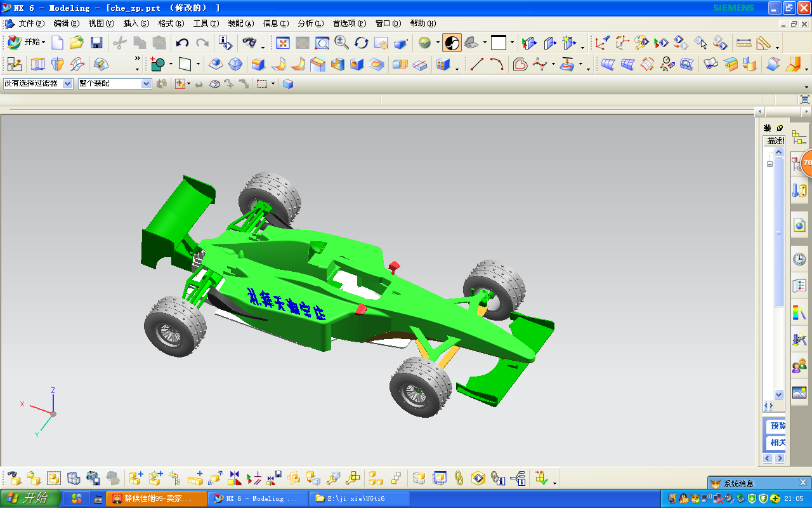The width and height of the screenshot is (812, 508).
Task: Click the Windows 开始 Start button
Action: (30, 498)
